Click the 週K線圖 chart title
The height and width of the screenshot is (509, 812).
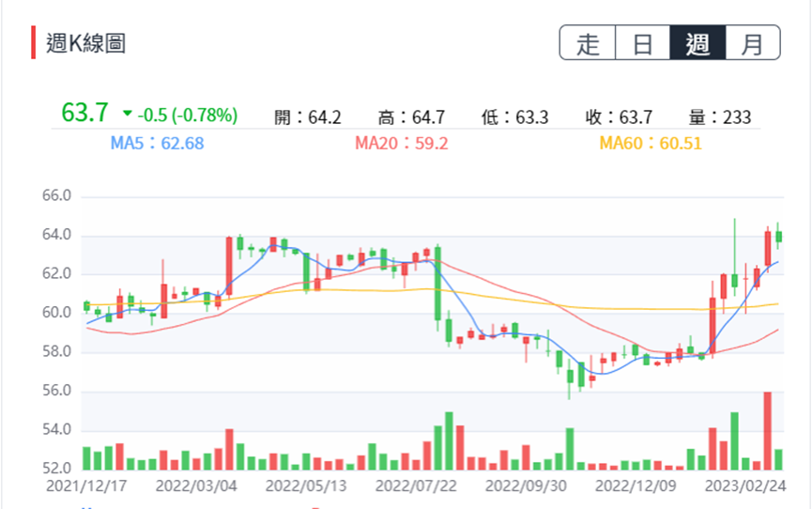click(86, 43)
